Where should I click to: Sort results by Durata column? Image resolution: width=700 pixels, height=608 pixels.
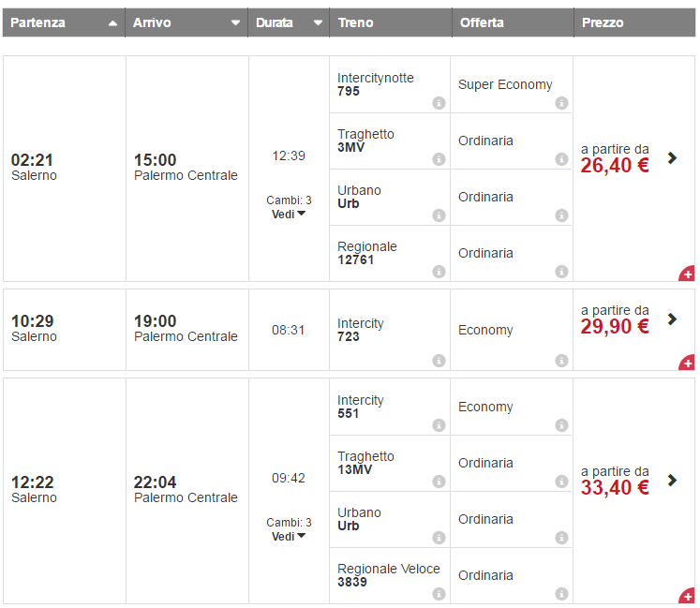coord(318,22)
